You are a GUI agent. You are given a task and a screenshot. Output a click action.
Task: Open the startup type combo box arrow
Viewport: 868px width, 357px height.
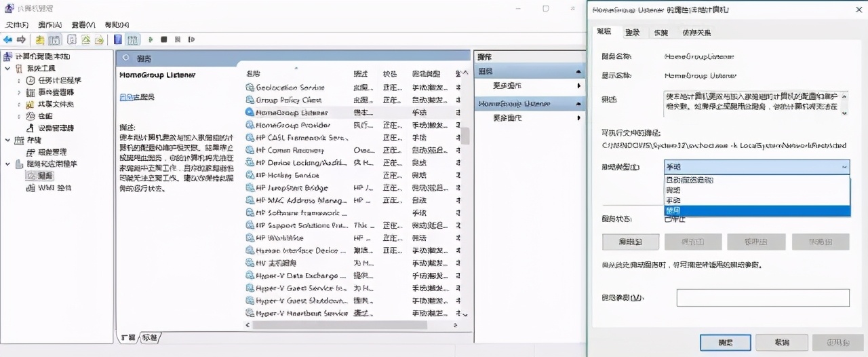[844, 167]
